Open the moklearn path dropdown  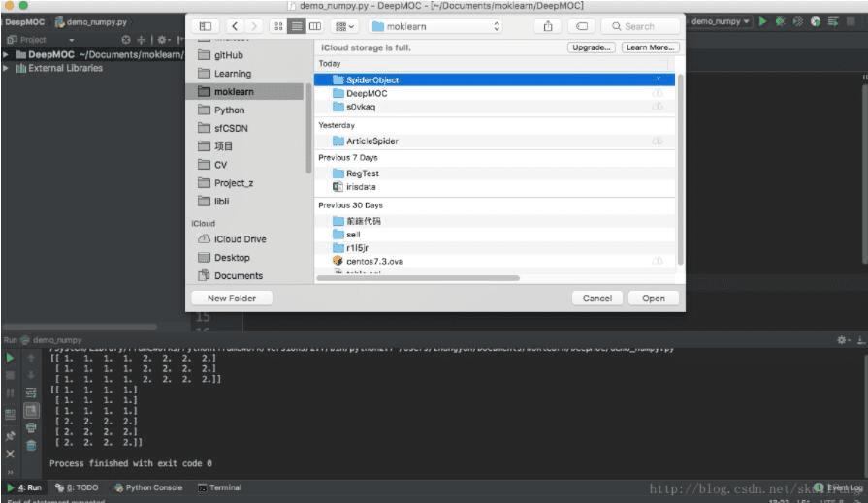[435, 26]
